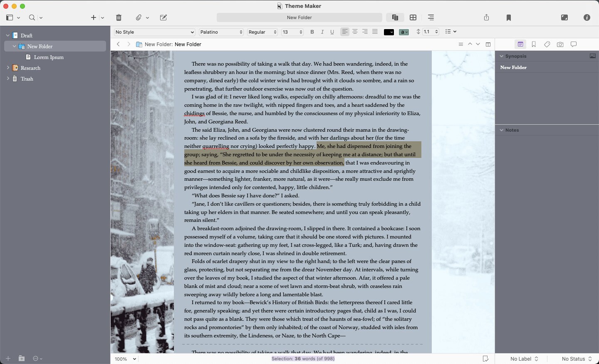The height and width of the screenshot is (364, 599).
Task: Enable bold formatting on selected text
Action: pos(312,32)
